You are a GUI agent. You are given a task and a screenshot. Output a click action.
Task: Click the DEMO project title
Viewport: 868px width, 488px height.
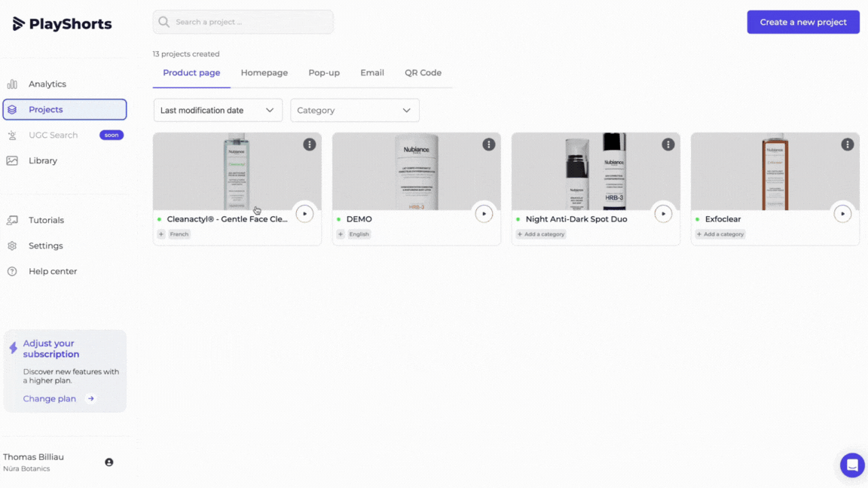pos(359,219)
